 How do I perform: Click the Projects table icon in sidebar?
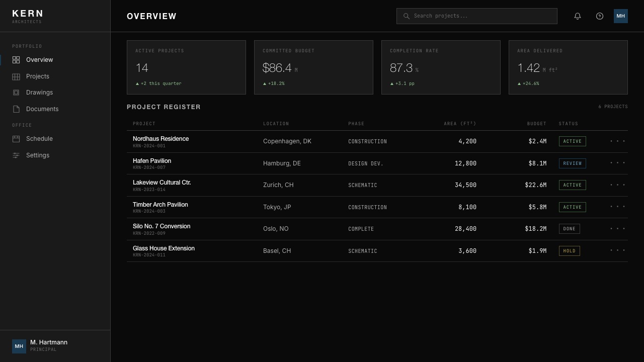(x=16, y=76)
